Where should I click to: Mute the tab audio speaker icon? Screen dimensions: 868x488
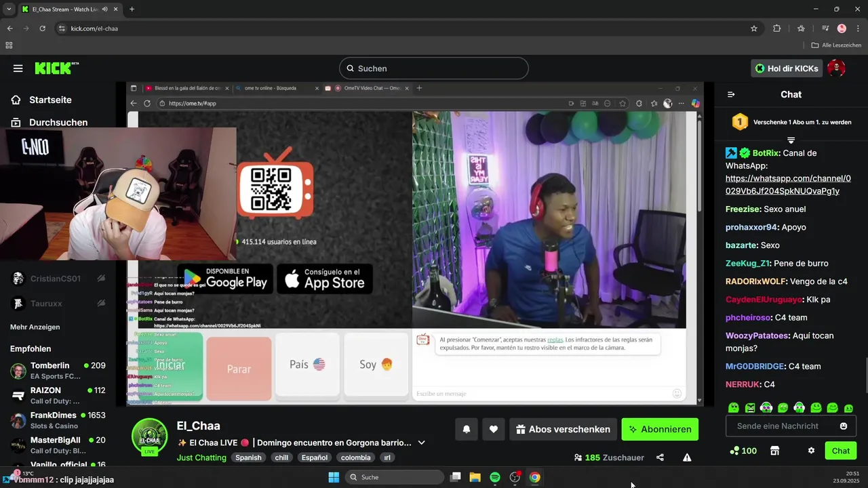click(106, 9)
